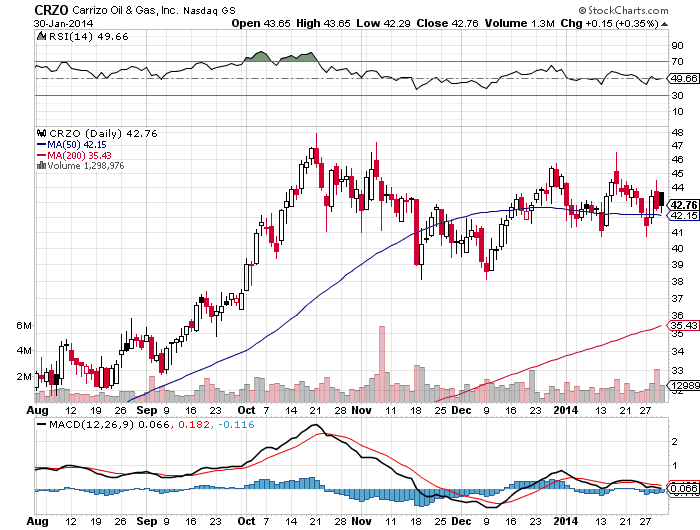
Task: Click Aug on the MACD panel date axis
Action: pos(38,521)
